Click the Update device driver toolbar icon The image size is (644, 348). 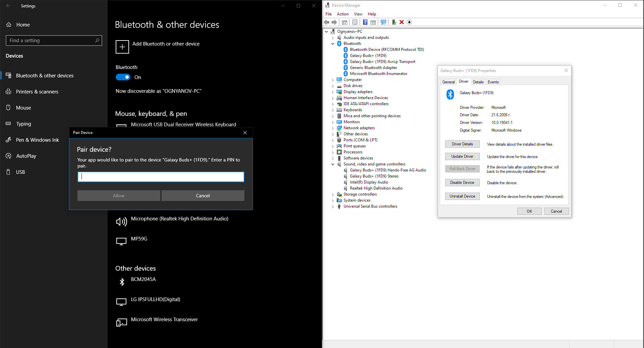394,22
